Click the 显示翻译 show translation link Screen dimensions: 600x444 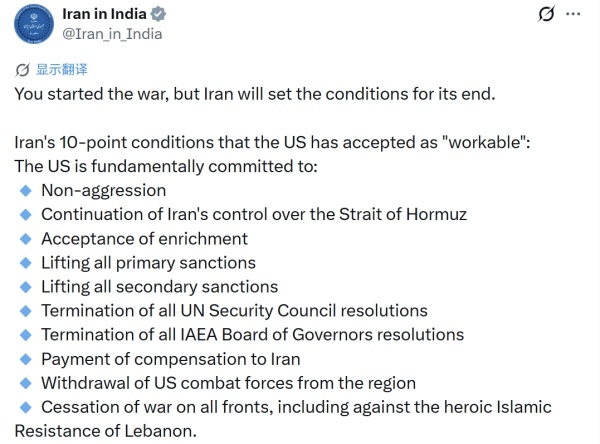pos(61,70)
